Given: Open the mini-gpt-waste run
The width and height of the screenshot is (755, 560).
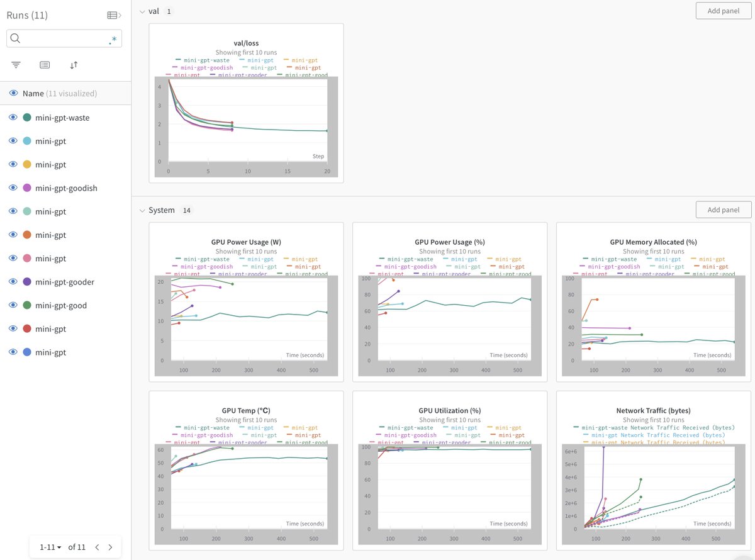Looking at the screenshot, I should click(x=62, y=118).
